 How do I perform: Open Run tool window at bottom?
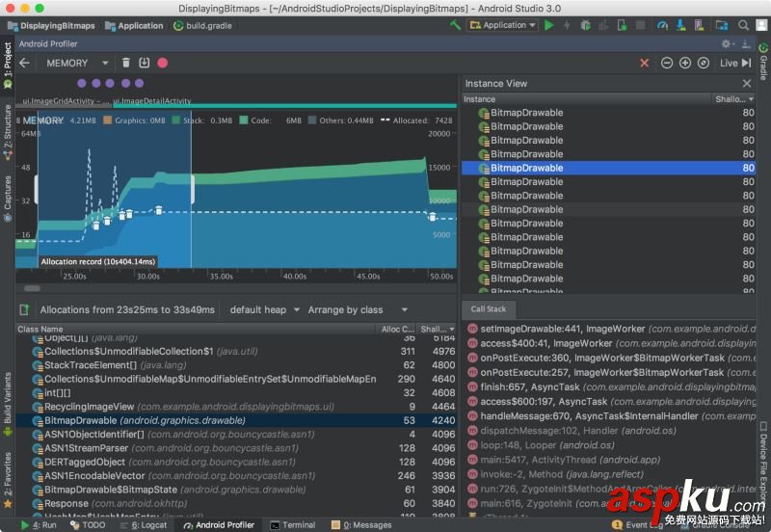pos(39,525)
